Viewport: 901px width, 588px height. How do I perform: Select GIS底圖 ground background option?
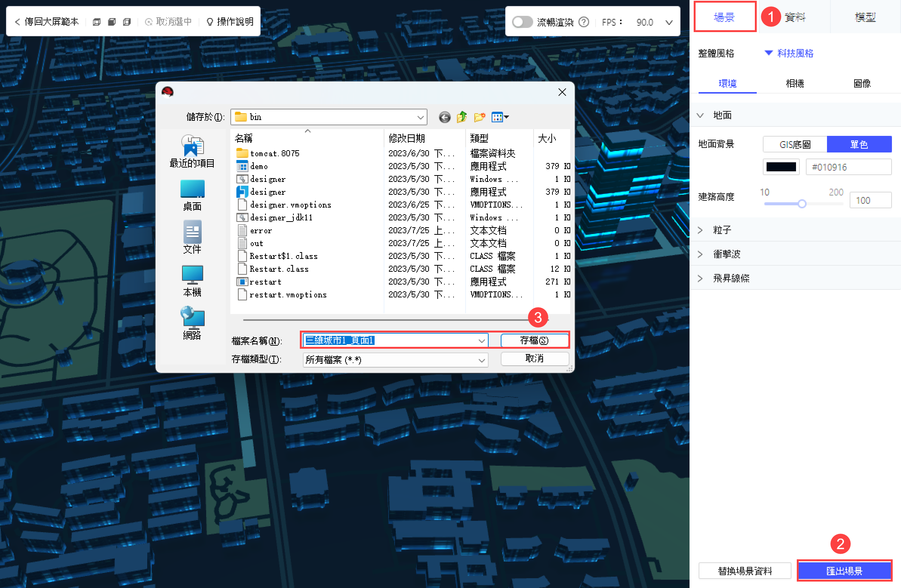pos(795,145)
